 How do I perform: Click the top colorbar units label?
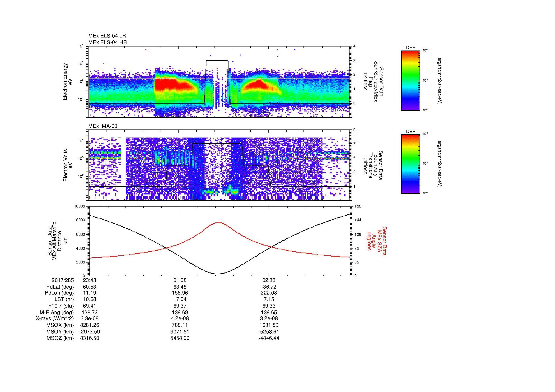[x=440, y=81]
